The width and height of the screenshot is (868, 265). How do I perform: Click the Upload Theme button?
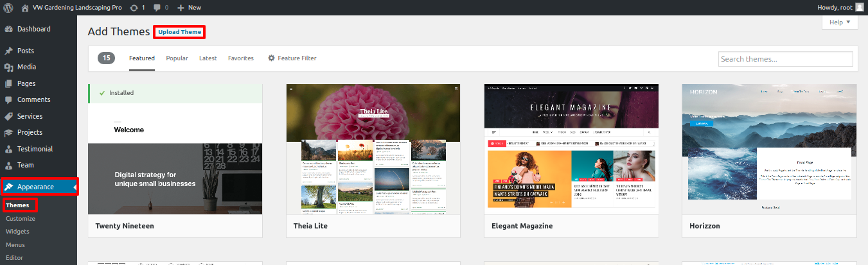(179, 32)
